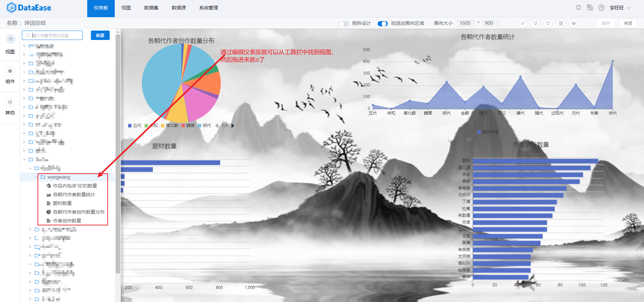The height and width of the screenshot is (302, 644).
Task: Expand the first folder in the tree
Action: click(24, 46)
